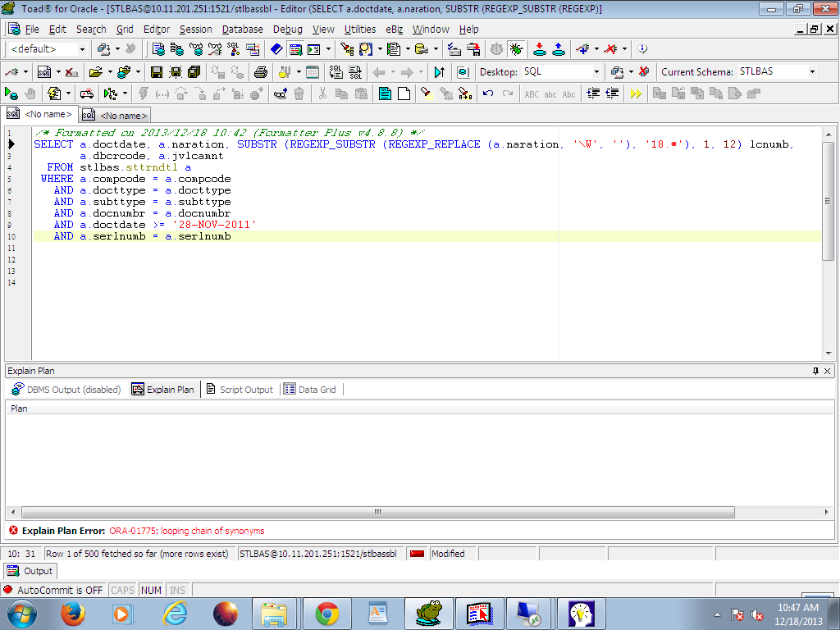Expand the arrow beside the end connection red X plug
This screenshot has width=840, height=630.
click(x=624, y=49)
